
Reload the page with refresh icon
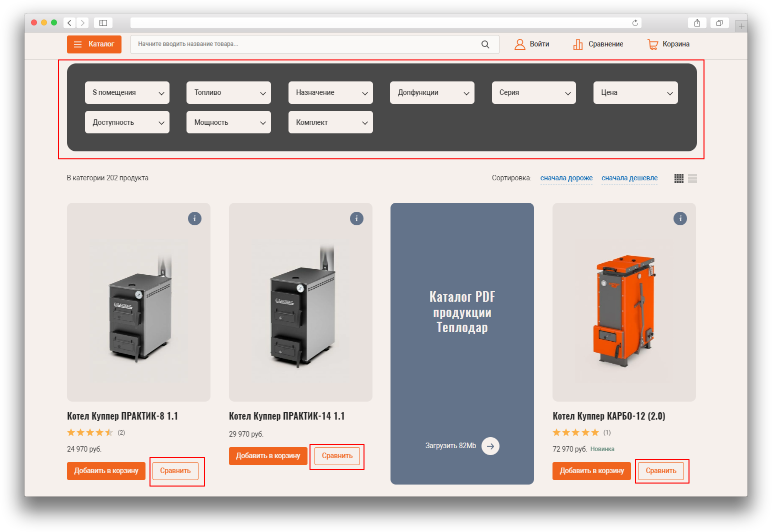635,23
